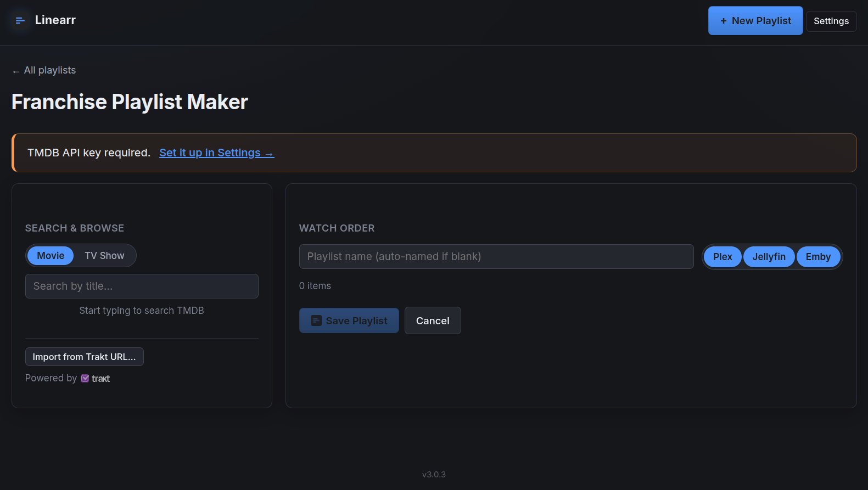Cancel playlist creation
The height and width of the screenshot is (490, 868).
[433, 320]
